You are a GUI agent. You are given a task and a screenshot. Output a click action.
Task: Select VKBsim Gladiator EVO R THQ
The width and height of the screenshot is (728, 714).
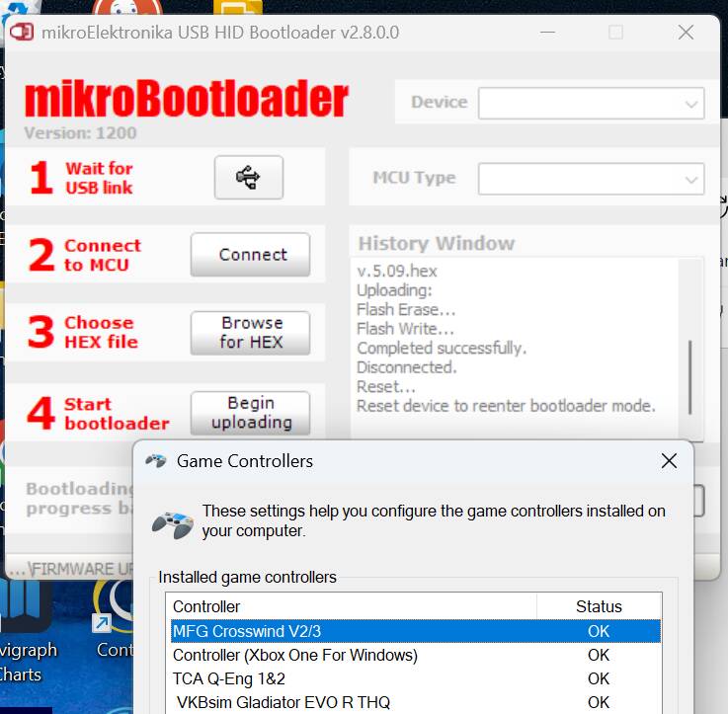click(x=416, y=702)
